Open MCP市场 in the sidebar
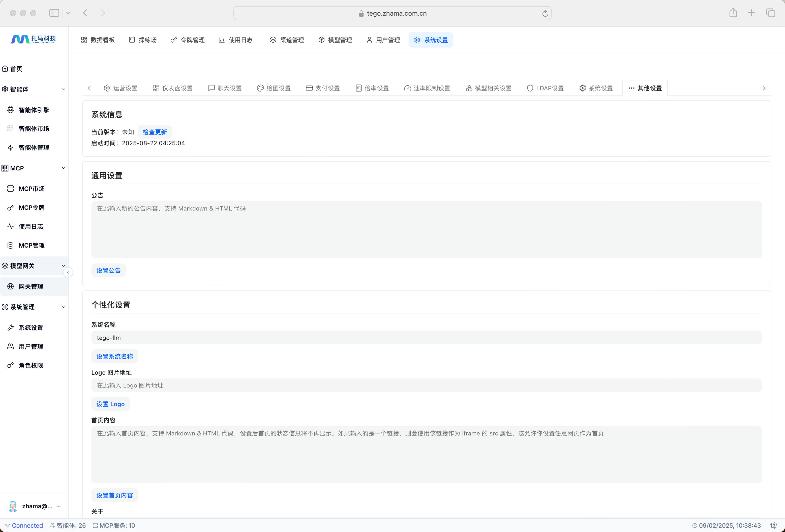Image resolution: width=785 pixels, height=532 pixels. 32,189
